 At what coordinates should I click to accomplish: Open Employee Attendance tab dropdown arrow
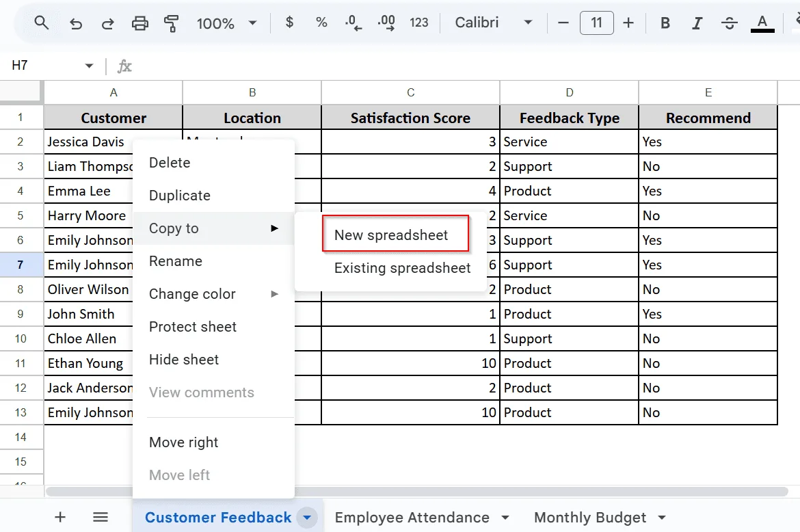coord(505,518)
